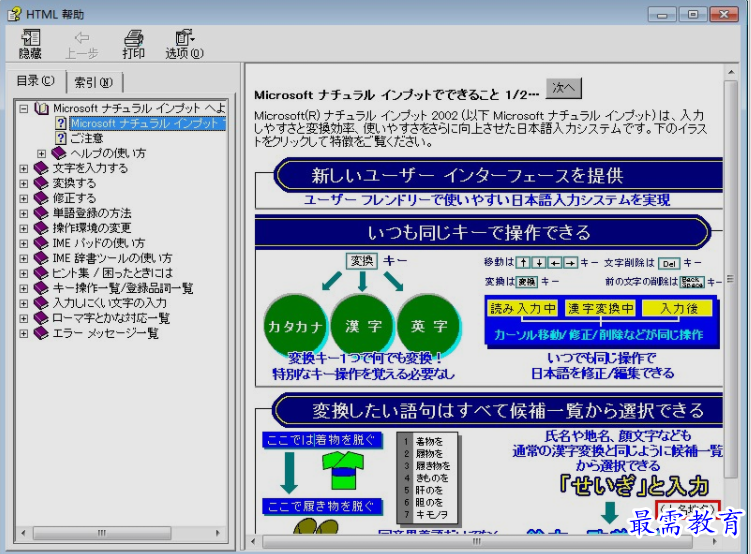
Task: Click the 打印 (Print) toolbar icon
Action: pyautogui.click(x=134, y=44)
